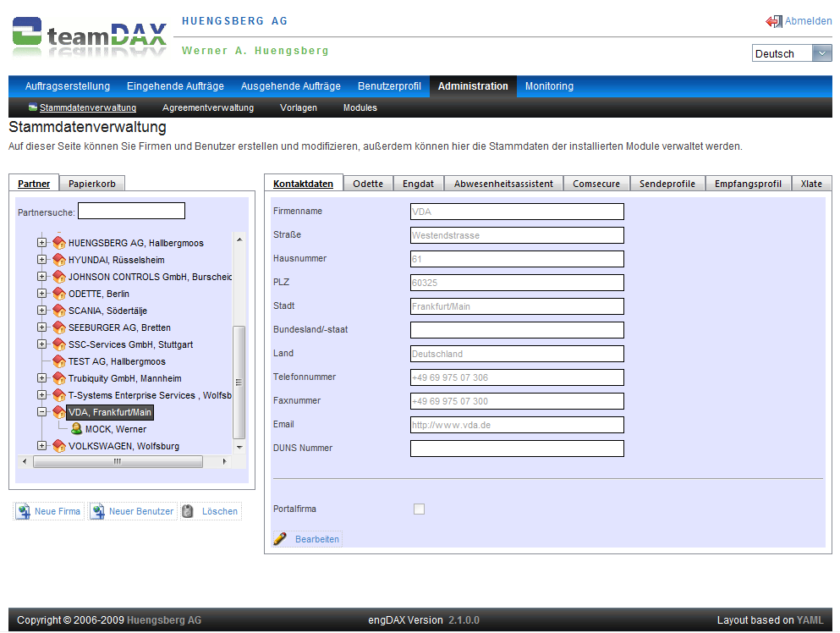Open the Modules submenu link
This screenshot has width=840, height=633.
click(360, 107)
